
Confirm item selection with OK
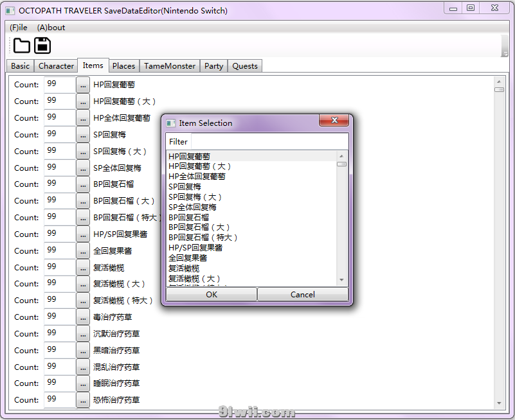[x=212, y=294]
